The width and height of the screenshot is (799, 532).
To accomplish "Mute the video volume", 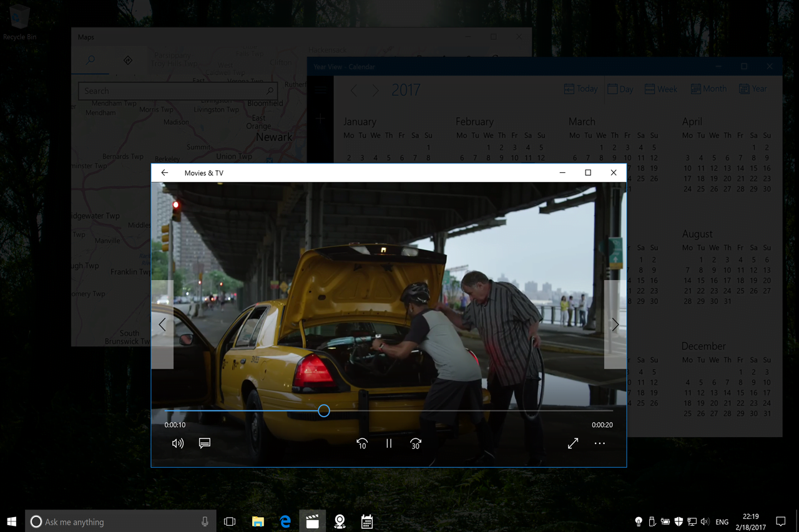I will [x=177, y=443].
